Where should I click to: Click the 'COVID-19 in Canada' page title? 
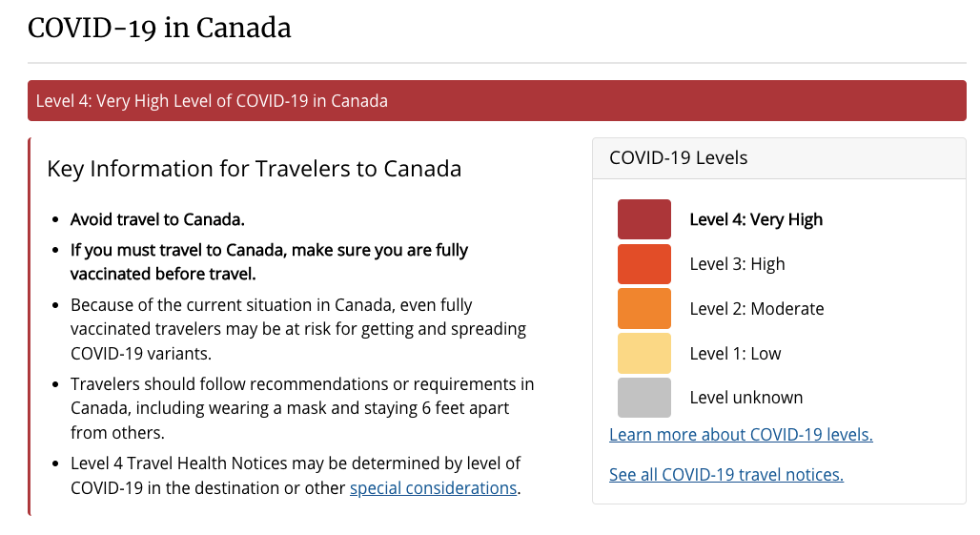pyautogui.click(x=159, y=29)
